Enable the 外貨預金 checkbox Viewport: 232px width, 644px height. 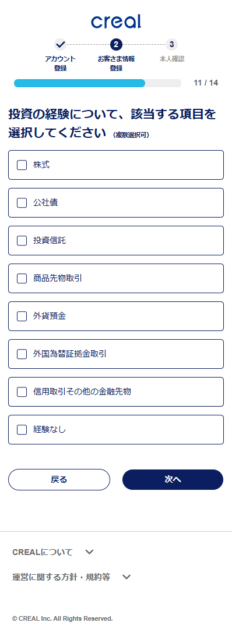click(x=22, y=316)
